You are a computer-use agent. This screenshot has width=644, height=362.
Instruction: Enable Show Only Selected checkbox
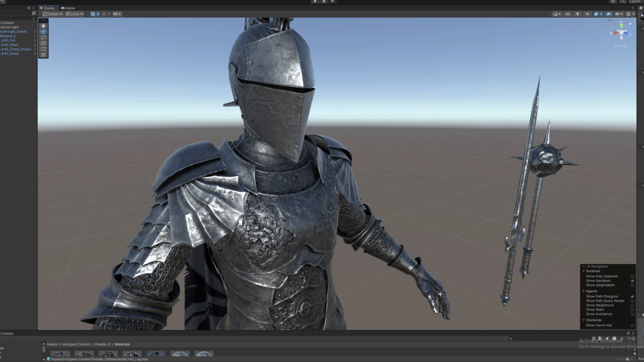(x=632, y=276)
